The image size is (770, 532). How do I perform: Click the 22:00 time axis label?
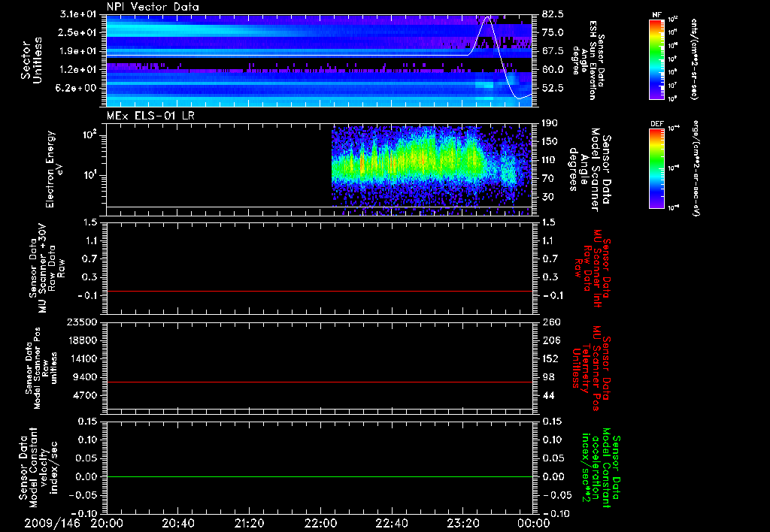320,522
